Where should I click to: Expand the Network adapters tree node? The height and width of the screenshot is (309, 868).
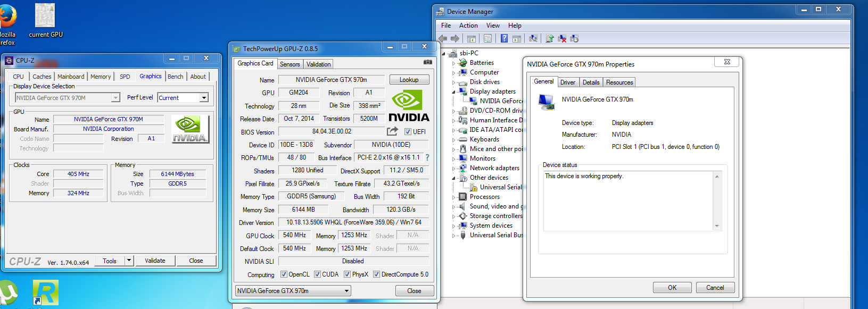[454, 169]
